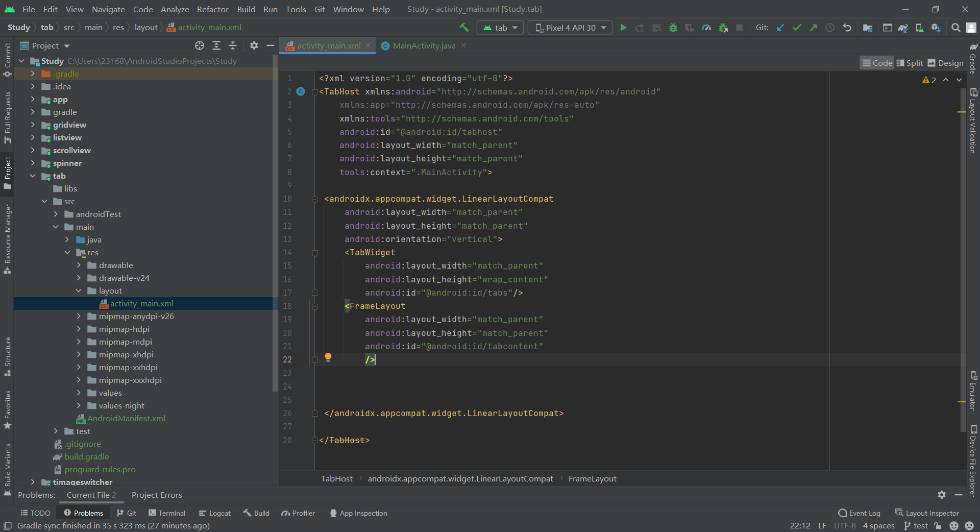Open the tab run configuration dropdown

[500, 28]
